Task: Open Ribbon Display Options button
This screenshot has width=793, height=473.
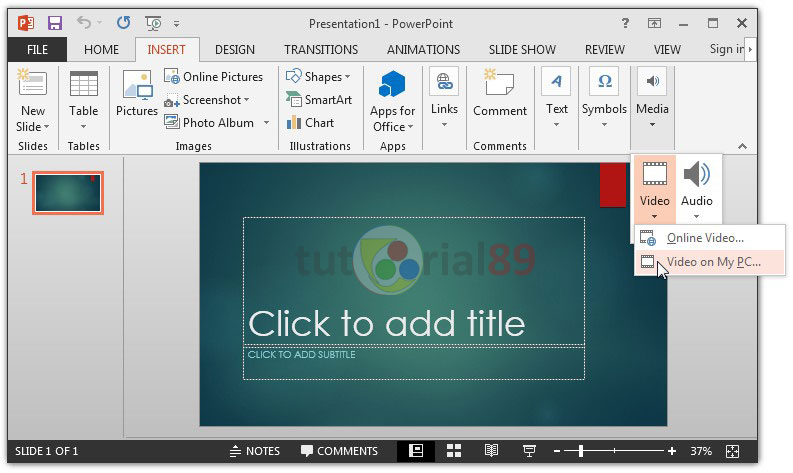Action: pos(654,23)
